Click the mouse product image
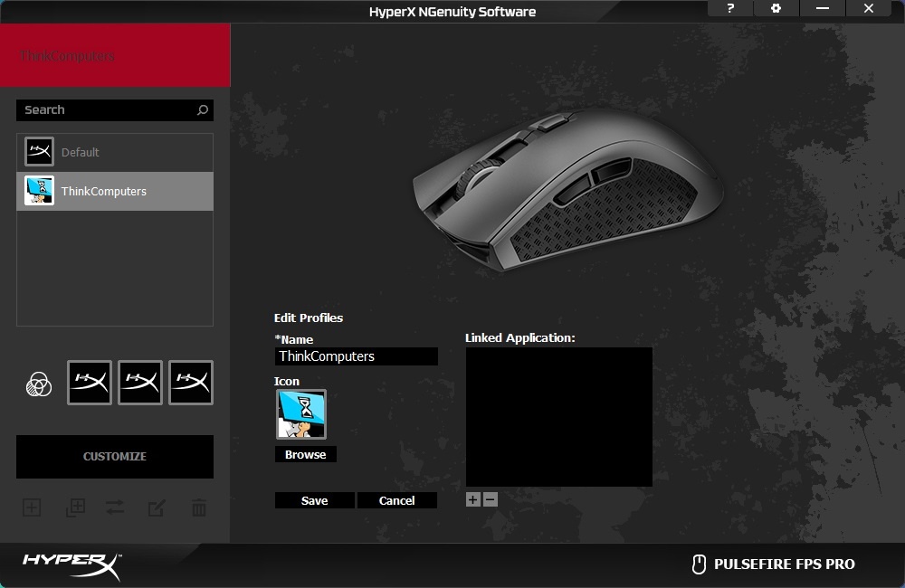This screenshot has height=588, width=905. coord(568,189)
